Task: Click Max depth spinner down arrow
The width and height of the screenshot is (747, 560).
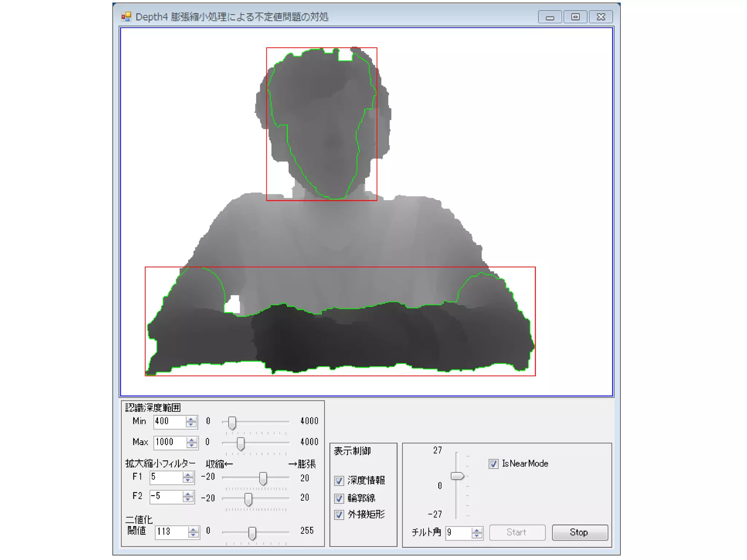Action: tap(191, 445)
